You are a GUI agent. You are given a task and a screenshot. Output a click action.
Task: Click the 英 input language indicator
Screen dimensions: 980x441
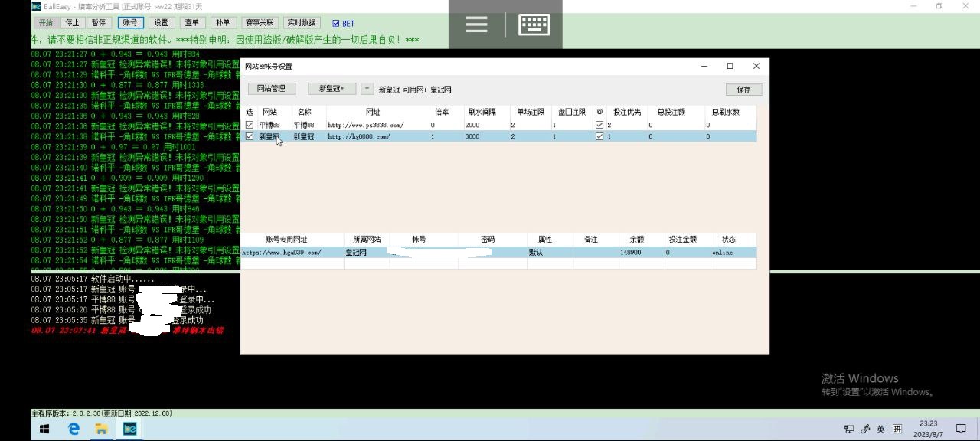click(880, 429)
